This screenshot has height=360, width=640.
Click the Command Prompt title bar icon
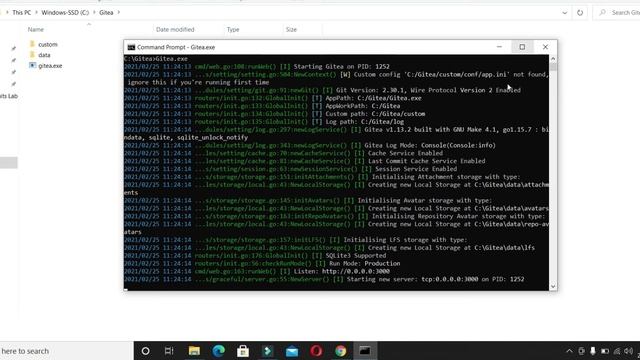pos(131,47)
